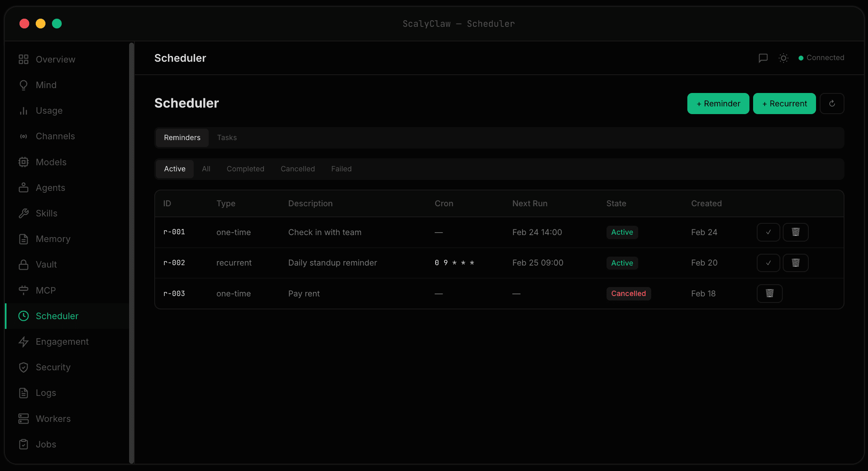Screen dimensions: 868x471
Task: Mark r-001 complete with the checkmark icon
Action: (768, 232)
